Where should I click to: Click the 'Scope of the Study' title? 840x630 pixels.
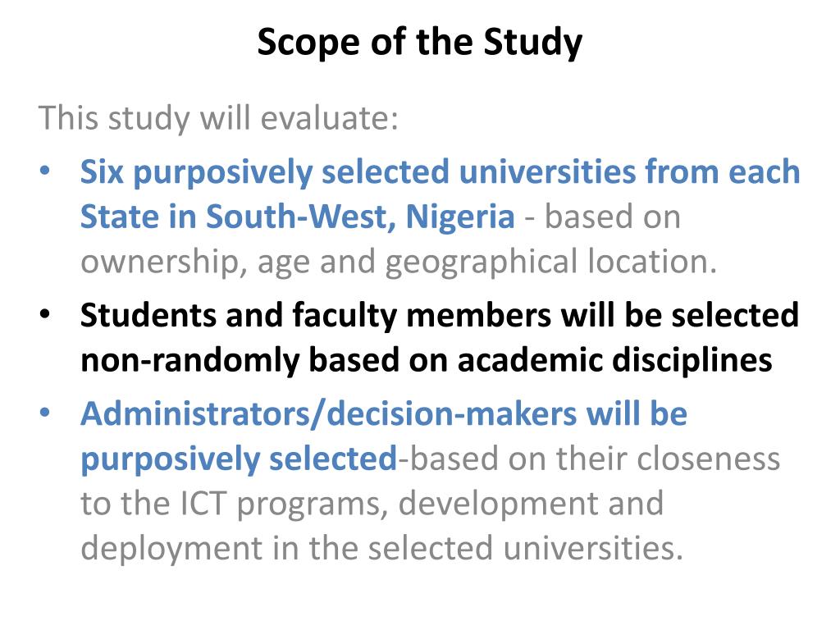(x=419, y=42)
